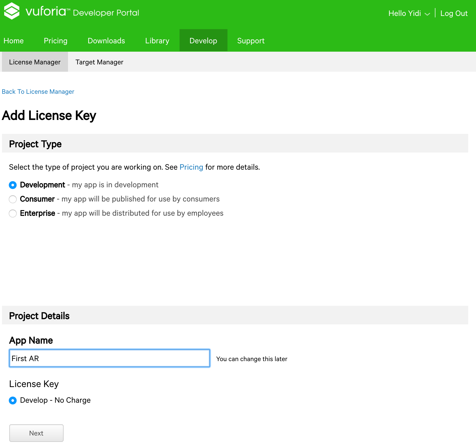
Task: Select the Consumer project type
Action: (x=13, y=199)
